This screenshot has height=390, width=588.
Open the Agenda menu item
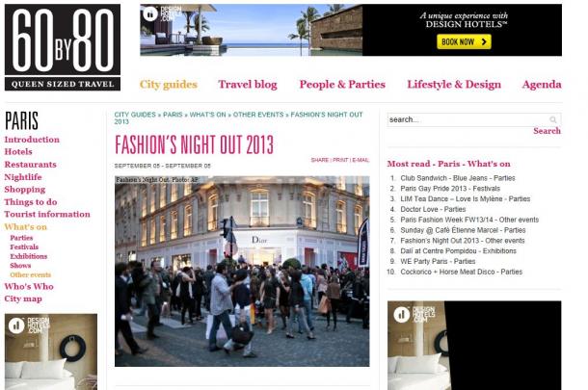(542, 85)
